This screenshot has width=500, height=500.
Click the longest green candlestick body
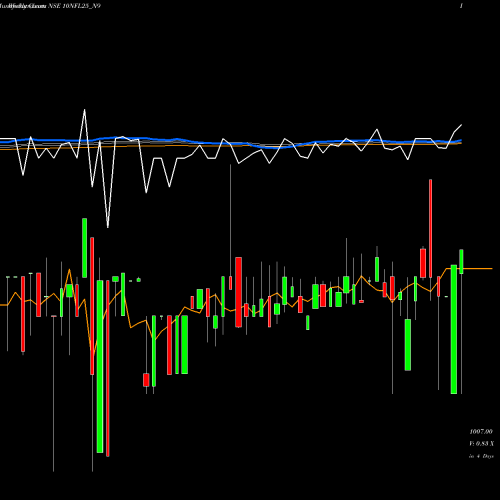[100, 366]
